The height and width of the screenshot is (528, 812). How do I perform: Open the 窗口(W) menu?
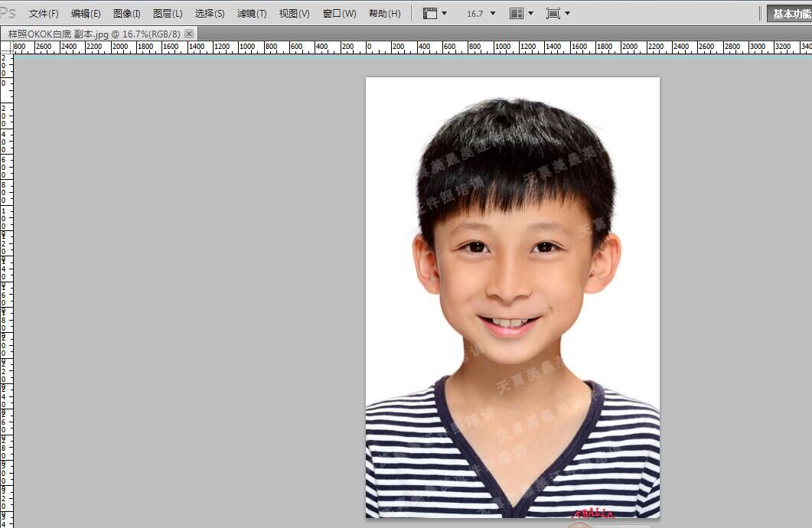pos(339,14)
